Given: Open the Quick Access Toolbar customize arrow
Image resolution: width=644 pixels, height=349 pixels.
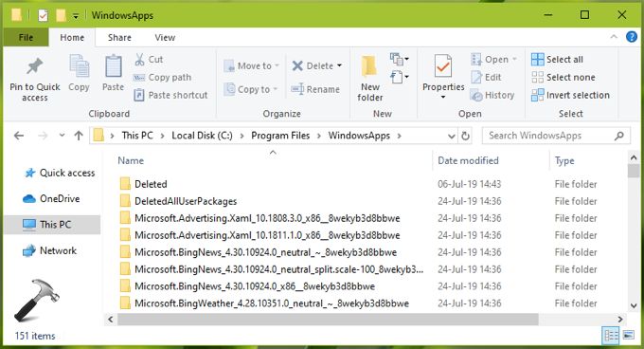Looking at the screenshot, I should pyautogui.click(x=76, y=16).
